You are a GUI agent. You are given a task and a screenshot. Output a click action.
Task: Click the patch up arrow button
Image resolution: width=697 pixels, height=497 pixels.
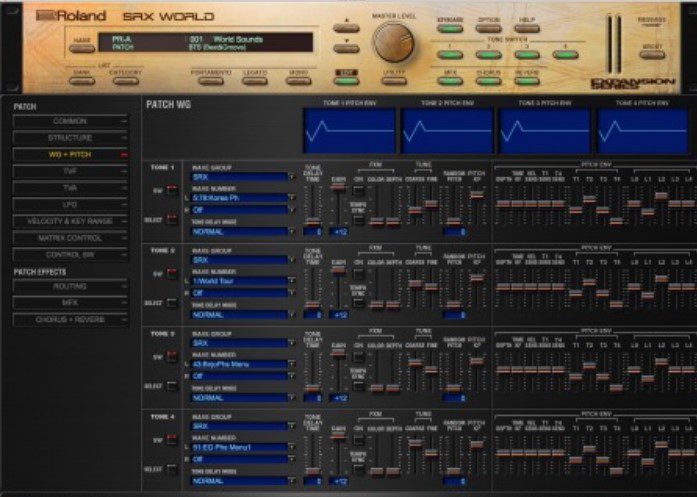click(x=346, y=28)
